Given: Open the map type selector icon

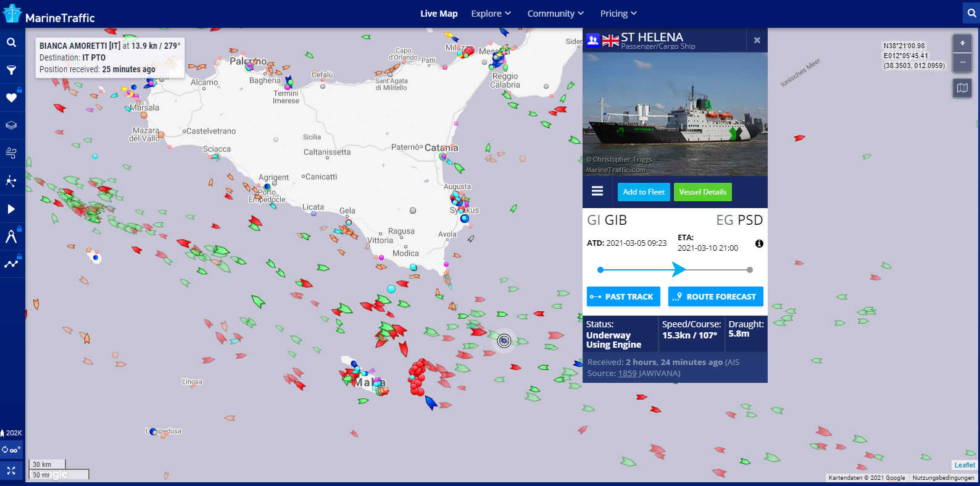Looking at the screenshot, I should click(962, 88).
